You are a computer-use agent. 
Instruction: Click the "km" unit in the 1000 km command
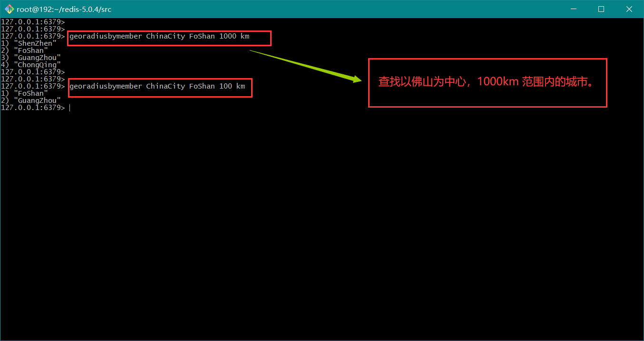(x=244, y=36)
